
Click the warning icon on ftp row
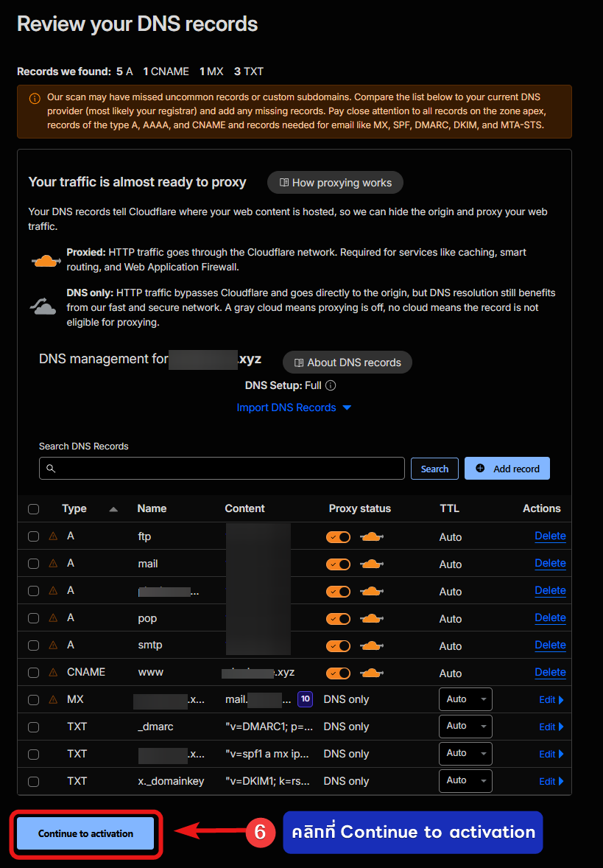pos(53,536)
